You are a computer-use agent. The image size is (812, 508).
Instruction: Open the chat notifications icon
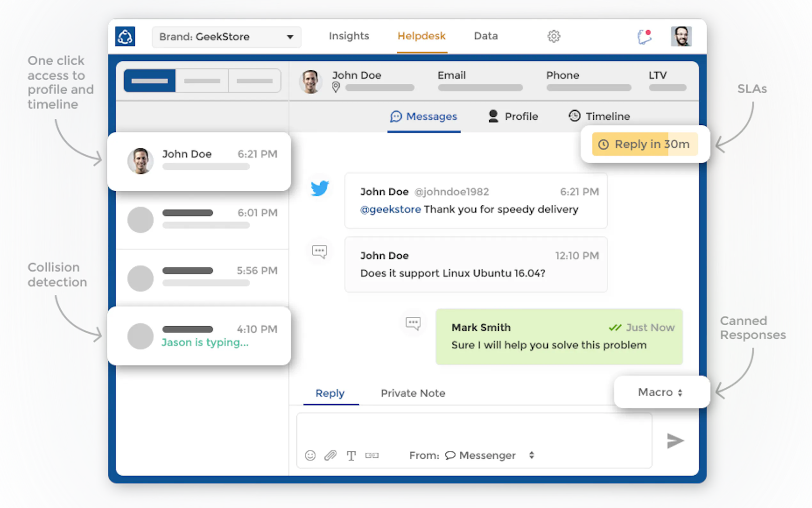644,36
